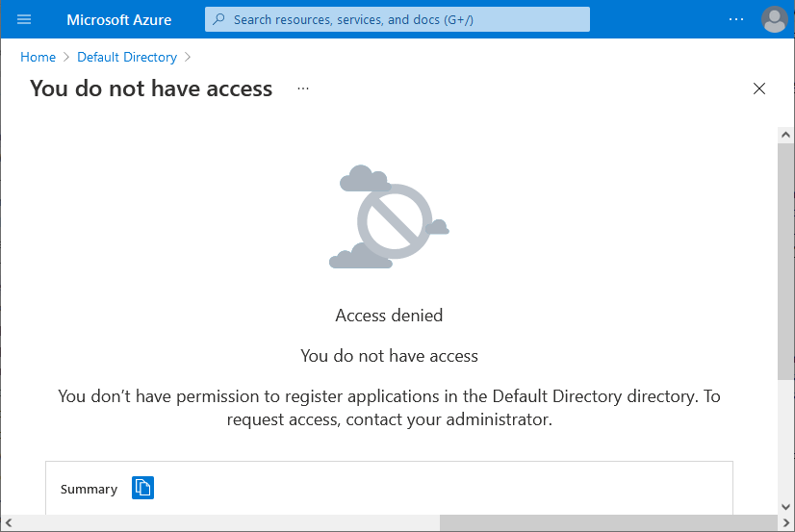This screenshot has width=795, height=532.
Task: Click the Microsoft Azure logo text
Action: [x=119, y=20]
